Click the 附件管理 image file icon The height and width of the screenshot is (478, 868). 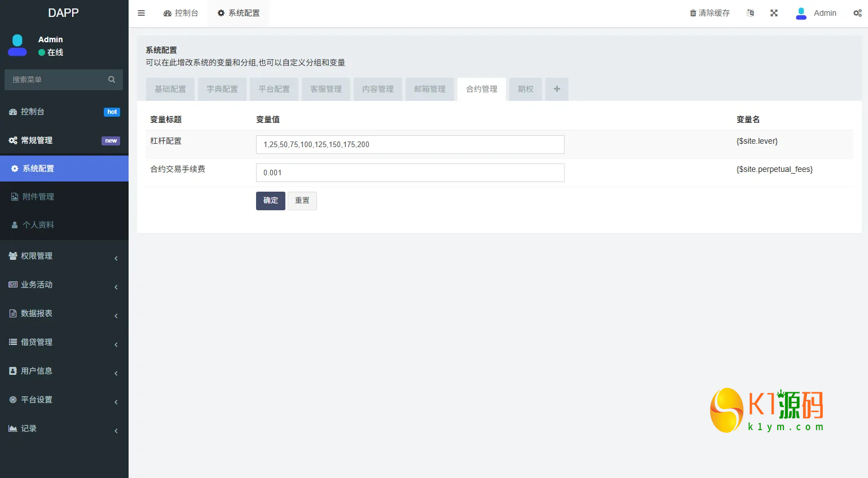[x=15, y=197]
